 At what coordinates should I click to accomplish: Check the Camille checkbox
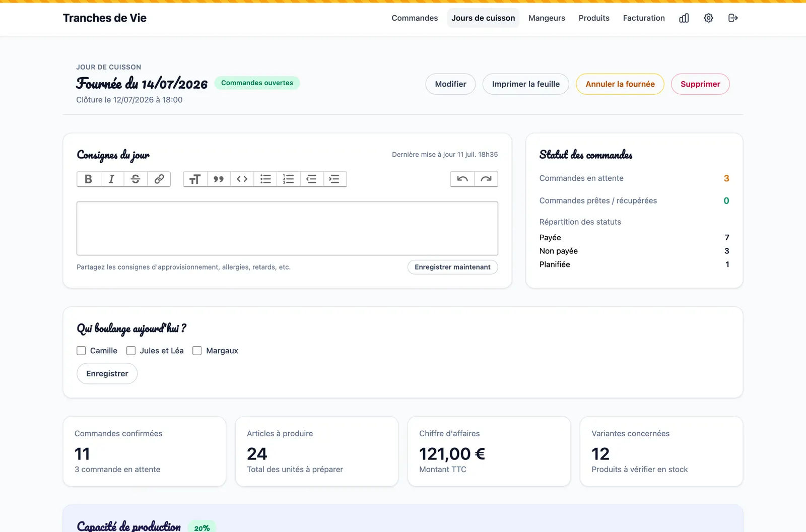tap(81, 351)
